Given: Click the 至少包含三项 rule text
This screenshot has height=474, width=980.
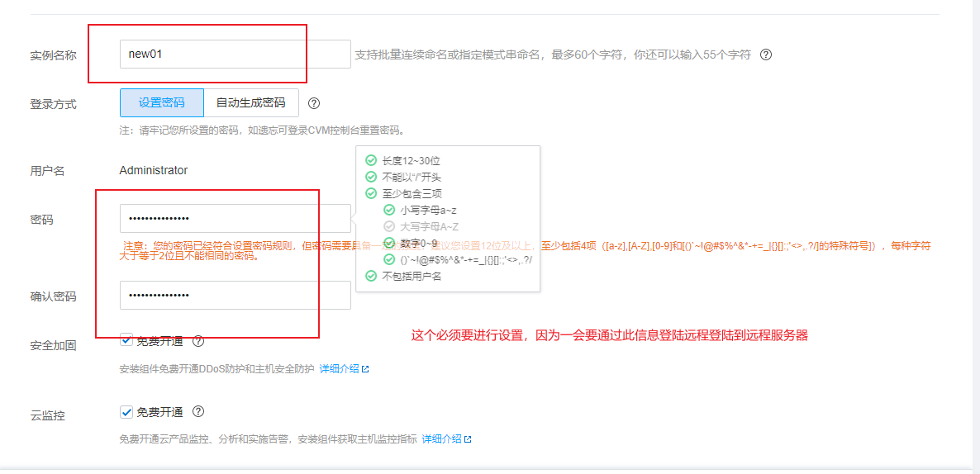Looking at the screenshot, I should [x=412, y=193].
